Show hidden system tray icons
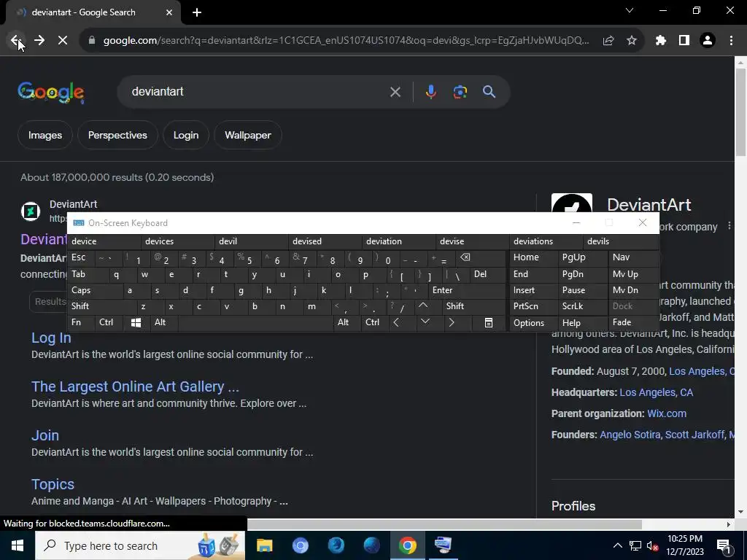Viewport: 747px width, 560px height. [x=617, y=545]
